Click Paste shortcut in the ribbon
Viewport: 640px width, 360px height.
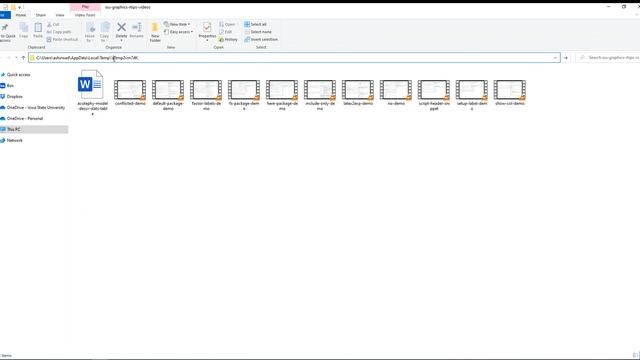62,40
